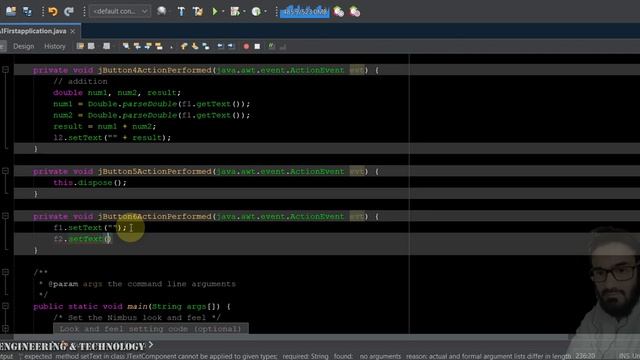
Task: Click the Next Bookmark icon
Action: [x=195, y=47]
